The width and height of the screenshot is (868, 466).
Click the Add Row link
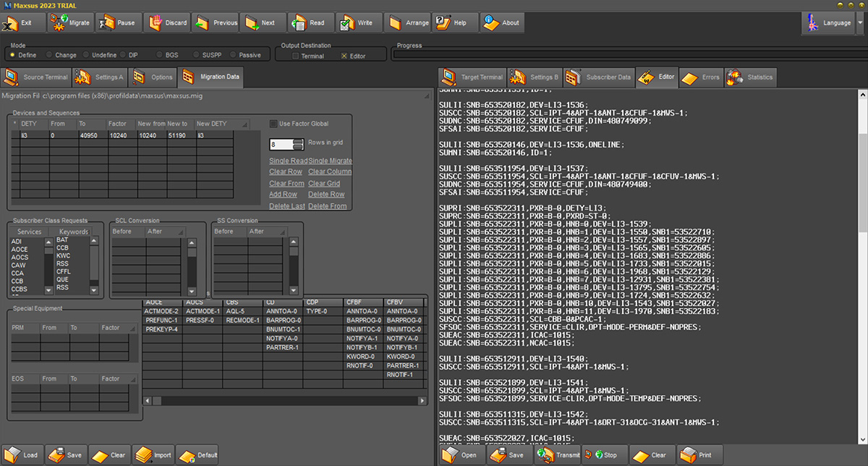coord(283,194)
